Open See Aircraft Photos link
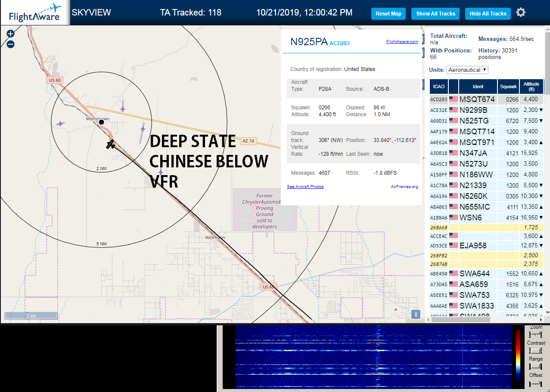The height and width of the screenshot is (392, 550). [x=305, y=187]
